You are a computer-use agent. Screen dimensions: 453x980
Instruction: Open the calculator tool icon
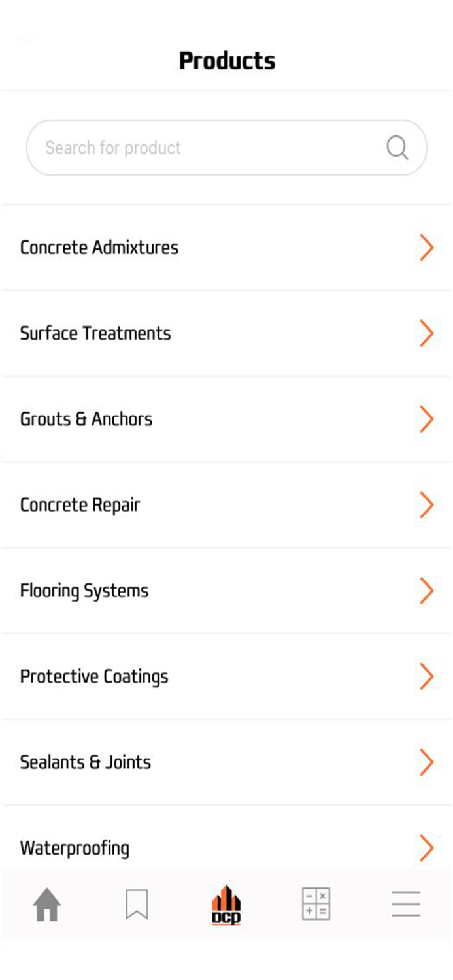(316, 903)
